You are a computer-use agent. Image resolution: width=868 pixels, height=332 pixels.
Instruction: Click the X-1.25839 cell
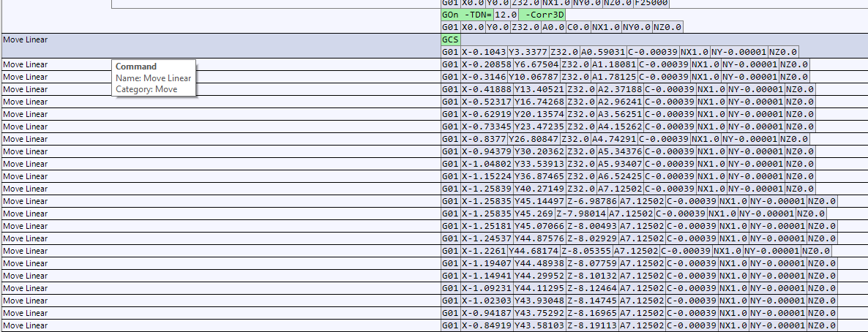(x=487, y=189)
